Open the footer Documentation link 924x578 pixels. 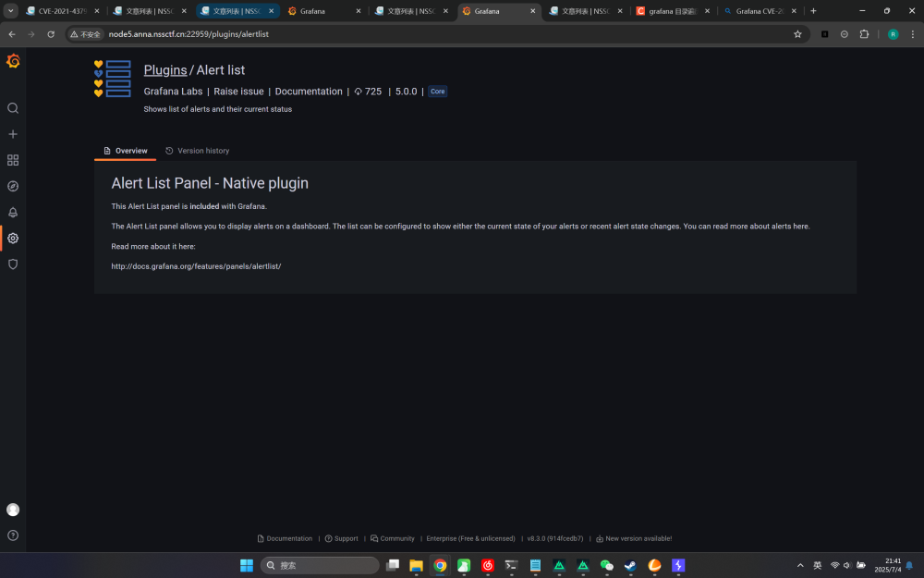click(285, 538)
